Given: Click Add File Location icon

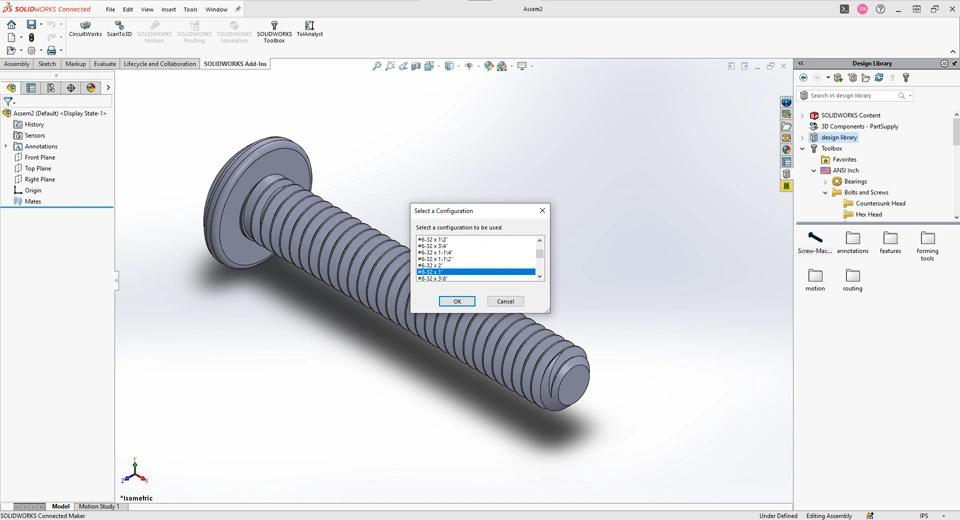Looking at the screenshot, I should coord(852,78).
